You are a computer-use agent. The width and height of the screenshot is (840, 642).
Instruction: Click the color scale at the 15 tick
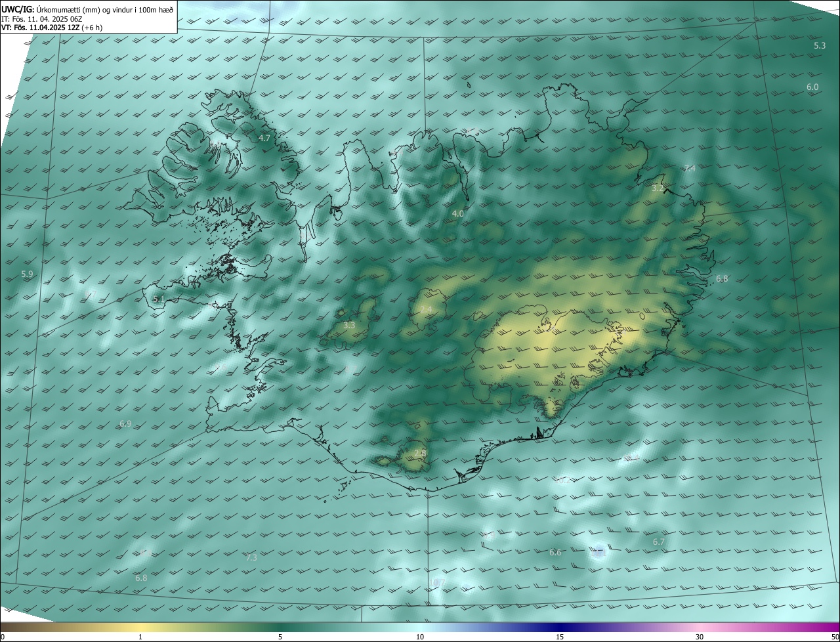560,637
